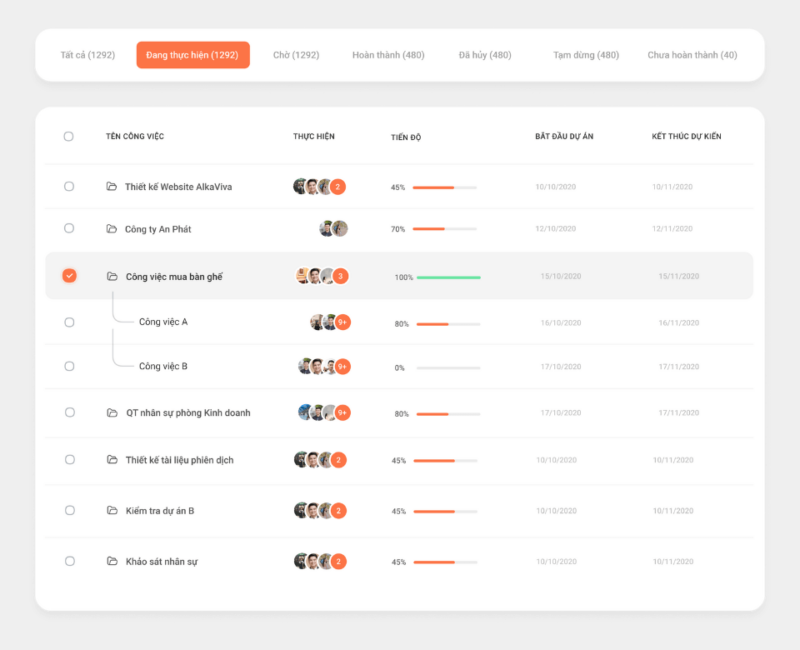This screenshot has width=800, height=650.
Task: Open 9+ members badge for Công việc A
Action: click(342, 322)
